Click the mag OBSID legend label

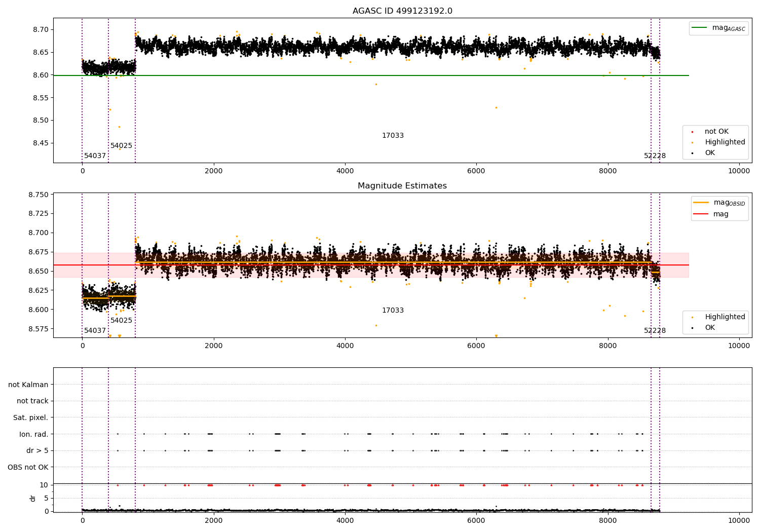tap(729, 203)
